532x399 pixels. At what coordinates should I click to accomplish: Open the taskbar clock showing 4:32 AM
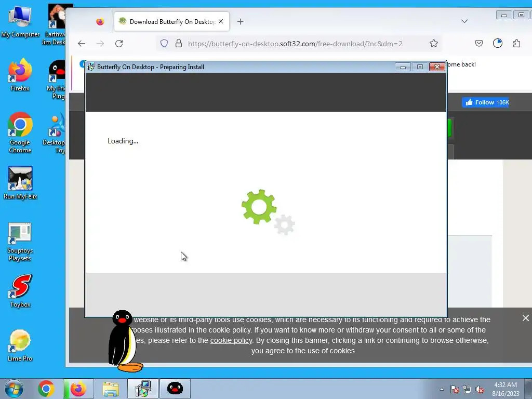tap(506, 389)
